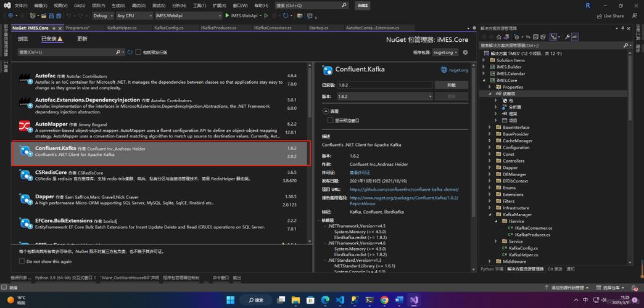Click the wrench Properties icon in Solution Explorer
Image resolution: width=644 pixels, height=308 pixels.
tap(567, 37)
